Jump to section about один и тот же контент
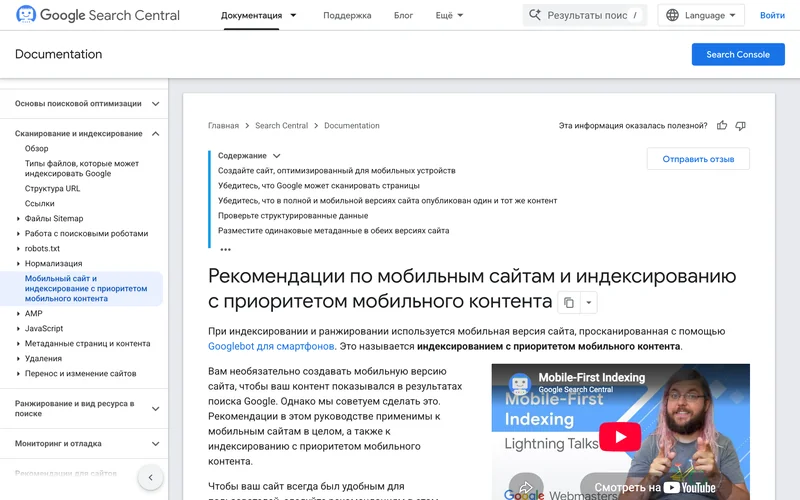The height and width of the screenshot is (500, 800). click(387, 201)
